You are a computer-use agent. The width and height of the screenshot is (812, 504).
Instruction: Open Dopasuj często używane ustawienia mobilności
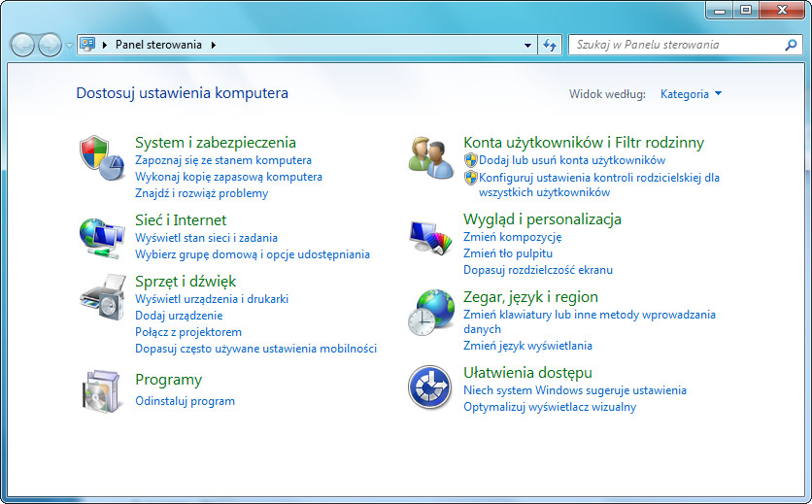255,350
